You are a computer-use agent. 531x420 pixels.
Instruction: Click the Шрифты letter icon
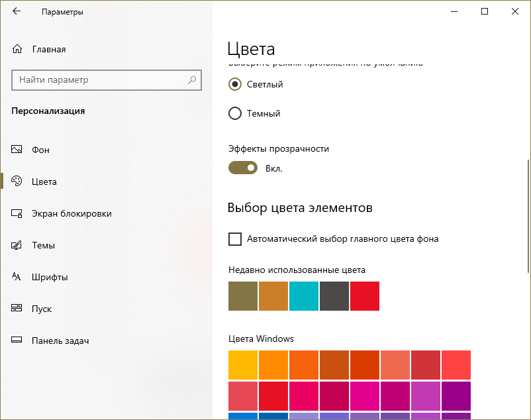click(x=17, y=277)
